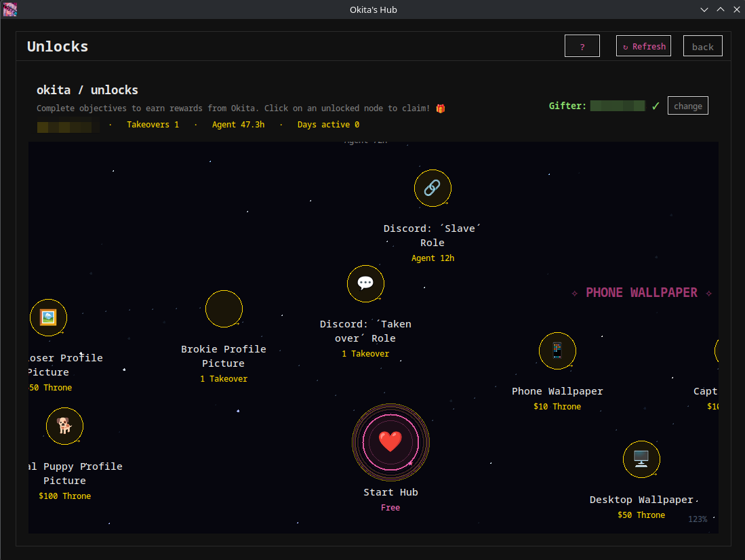Refresh the unlocks list
The image size is (745, 560).
point(644,46)
